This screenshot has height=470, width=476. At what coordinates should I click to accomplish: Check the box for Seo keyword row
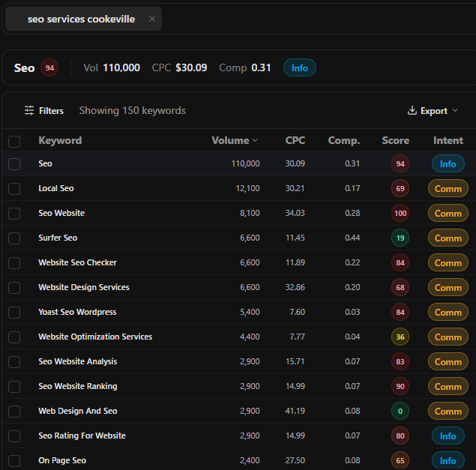coord(14,164)
